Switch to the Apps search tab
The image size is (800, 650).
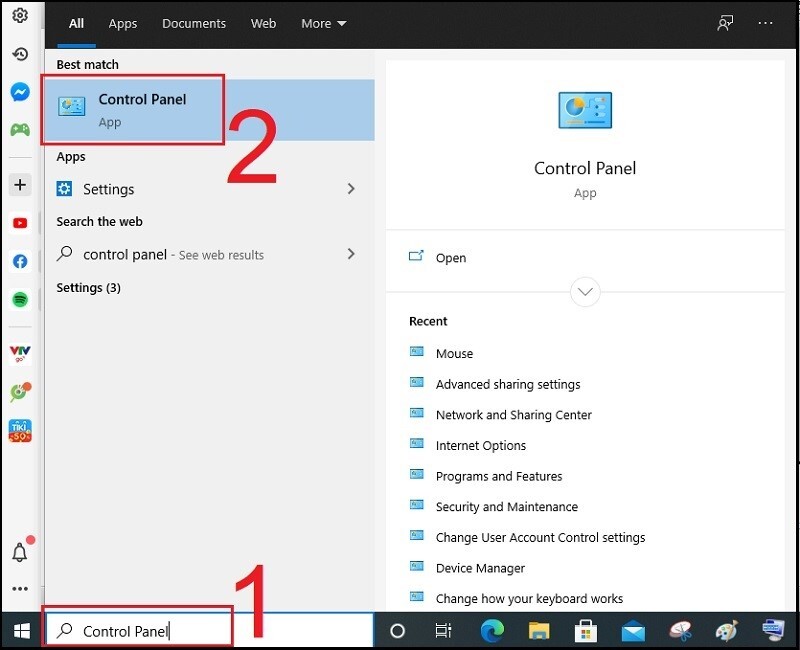[122, 23]
